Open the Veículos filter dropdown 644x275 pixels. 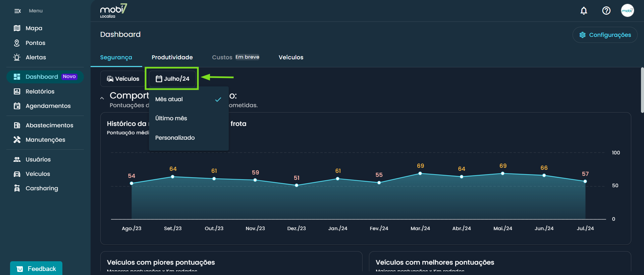point(123,79)
